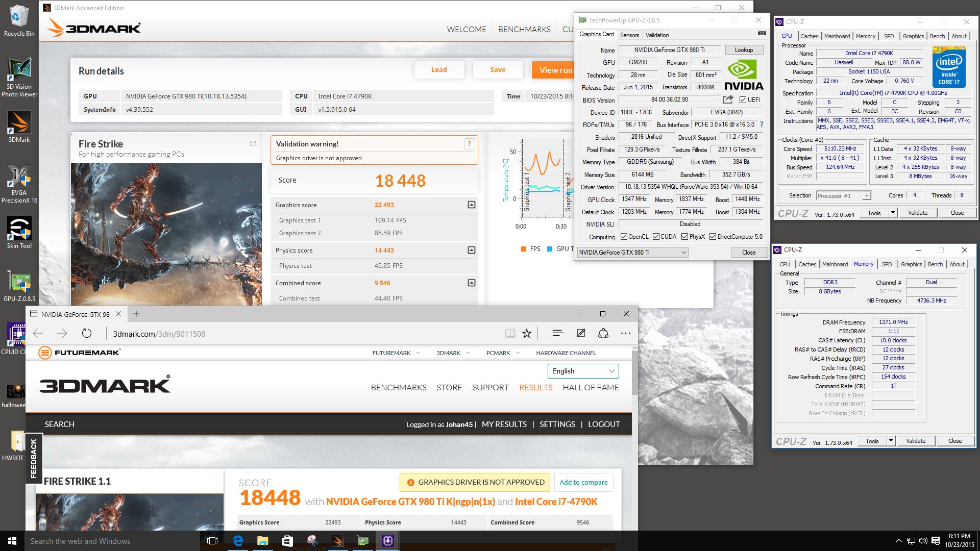Click the browser back arrow

click(38, 334)
